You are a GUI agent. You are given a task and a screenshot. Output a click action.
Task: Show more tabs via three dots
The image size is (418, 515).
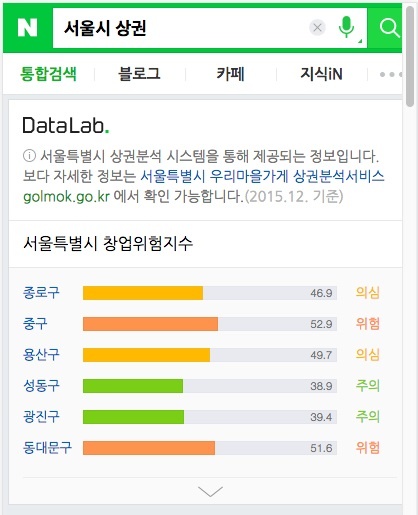(391, 74)
